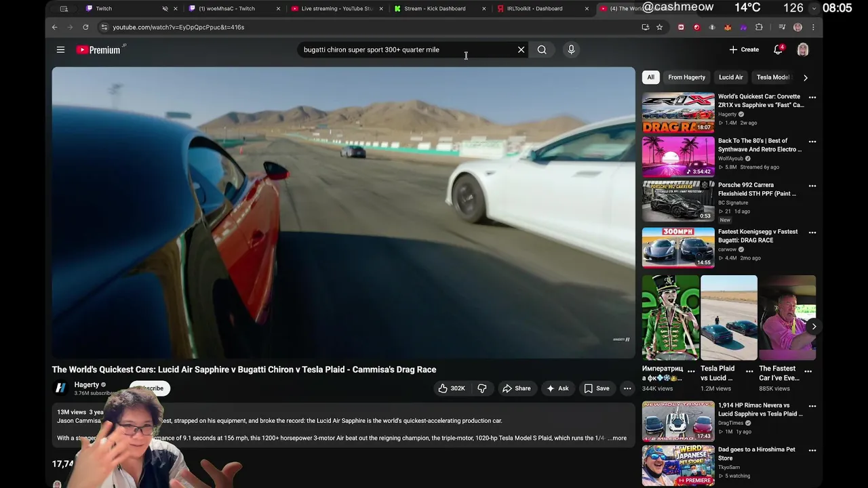The width and height of the screenshot is (868, 488).
Task: Unmute the first Twitch tab audio
Action: (x=165, y=9)
